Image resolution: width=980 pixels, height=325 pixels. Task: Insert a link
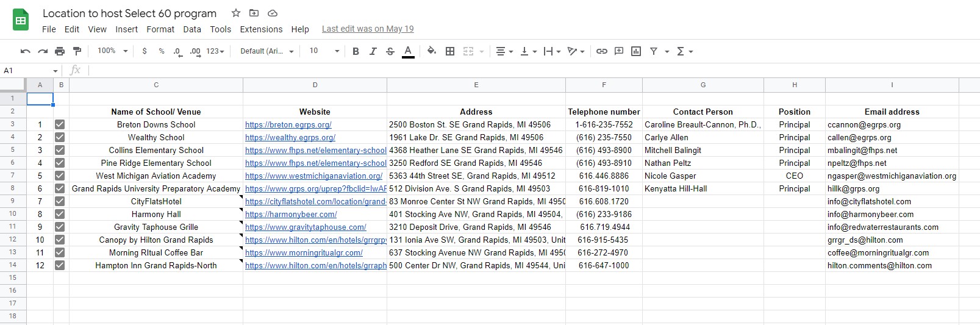pos(602,51)
